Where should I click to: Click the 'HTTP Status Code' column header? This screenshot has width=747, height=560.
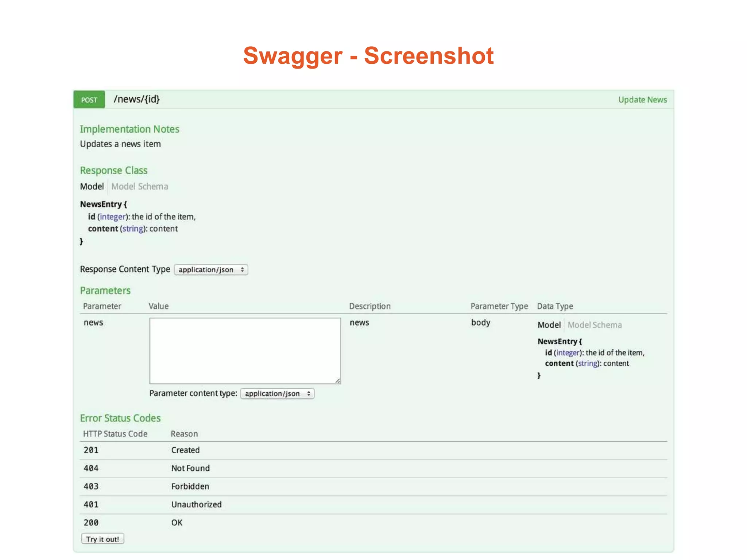[115, 434]
